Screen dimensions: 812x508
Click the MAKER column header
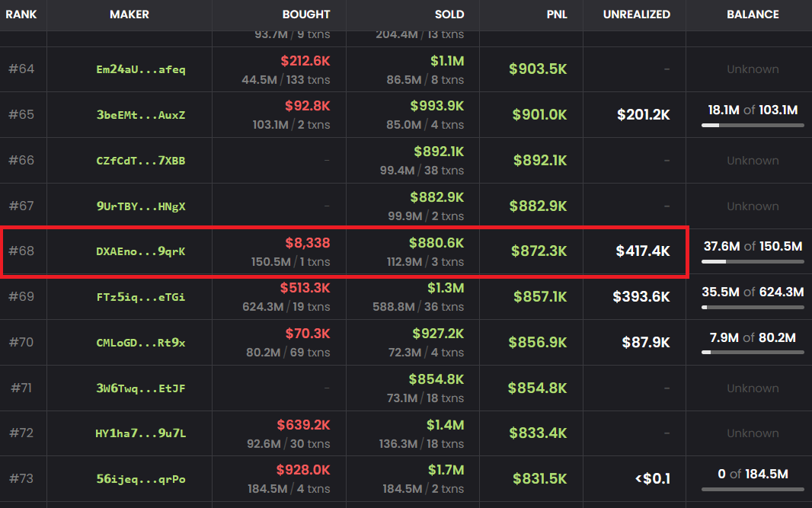click(x=129, y=14)
